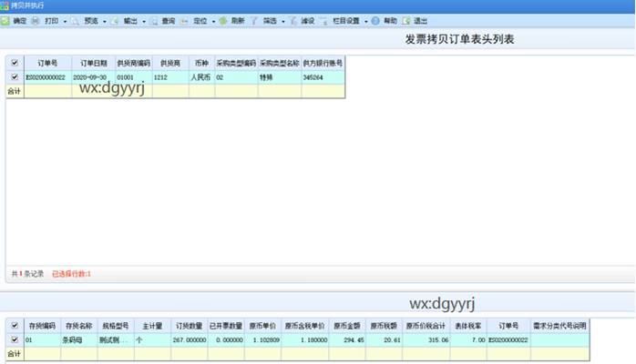Toggle select-all checkbox in detail table header
This screenshot has height=364, width=636.
click(x=14, y=325)
